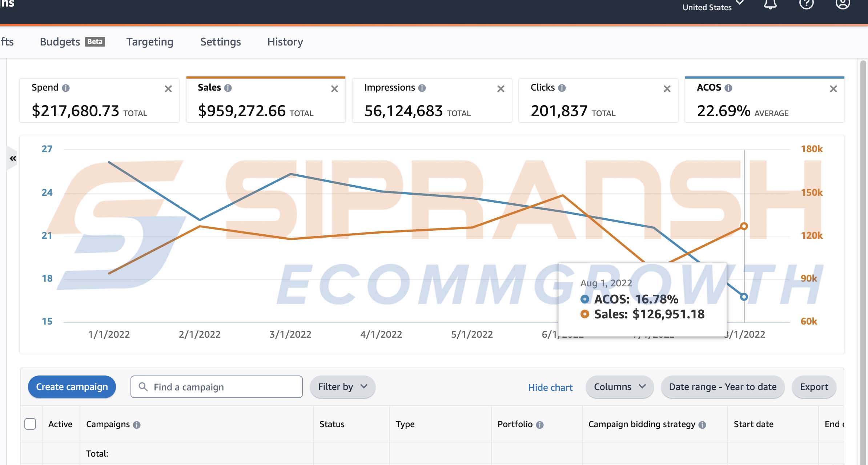Click the info icon next to Campaigns column
This screenshot has width=868, height=465.
(137, 425)
